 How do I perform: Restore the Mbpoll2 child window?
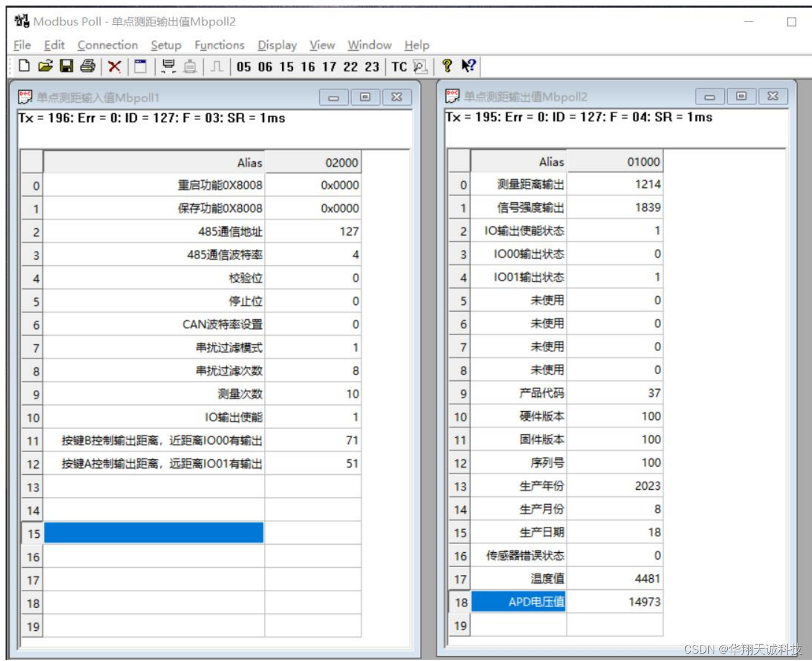tap(741, 96)
